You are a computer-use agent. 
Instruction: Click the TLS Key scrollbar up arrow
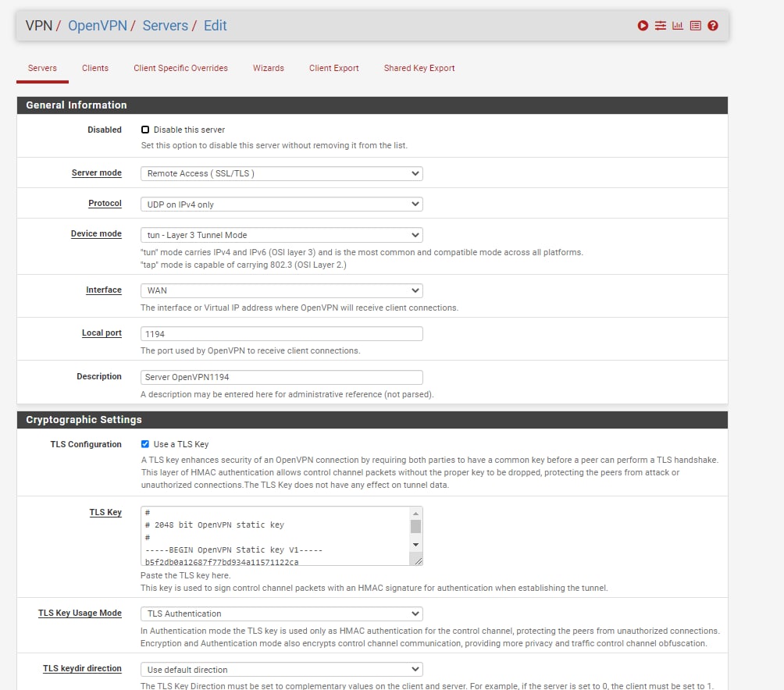(415, 513)
